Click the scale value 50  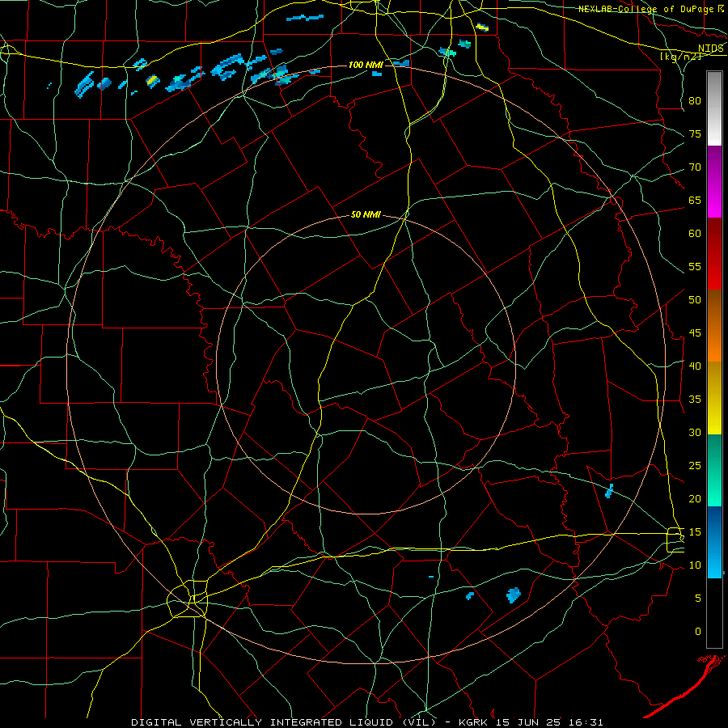click(695, 300)
